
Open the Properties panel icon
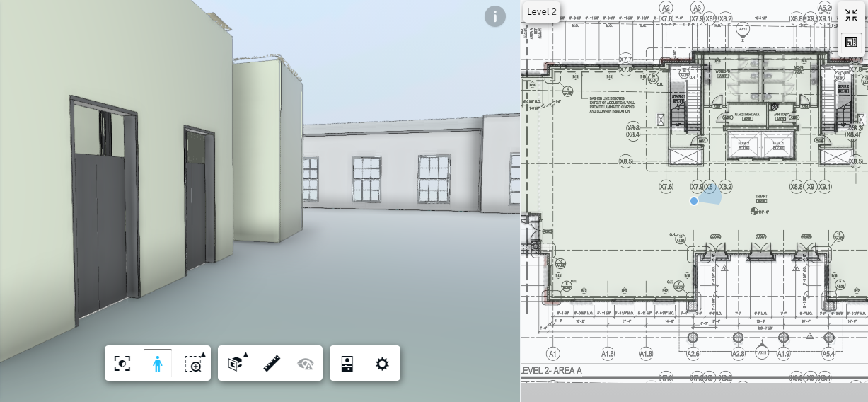point(347,364)
